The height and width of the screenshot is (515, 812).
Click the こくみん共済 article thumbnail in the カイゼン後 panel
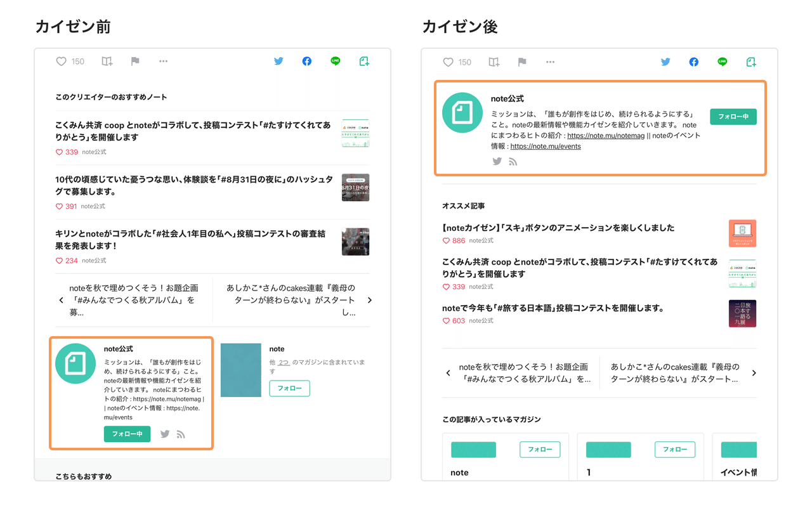[742, 273]
